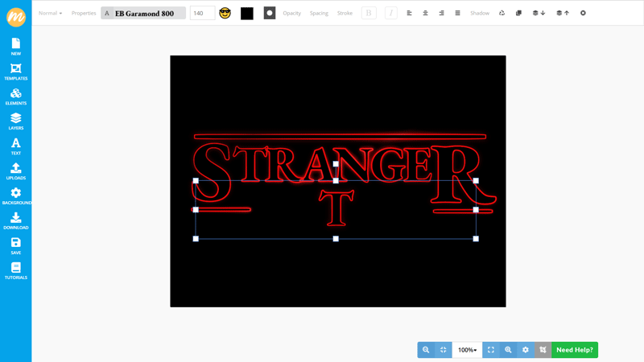This screenshot has height=362, width=644.
Task: Open the Normal blend mode dropdown
Action: [50, 13]
